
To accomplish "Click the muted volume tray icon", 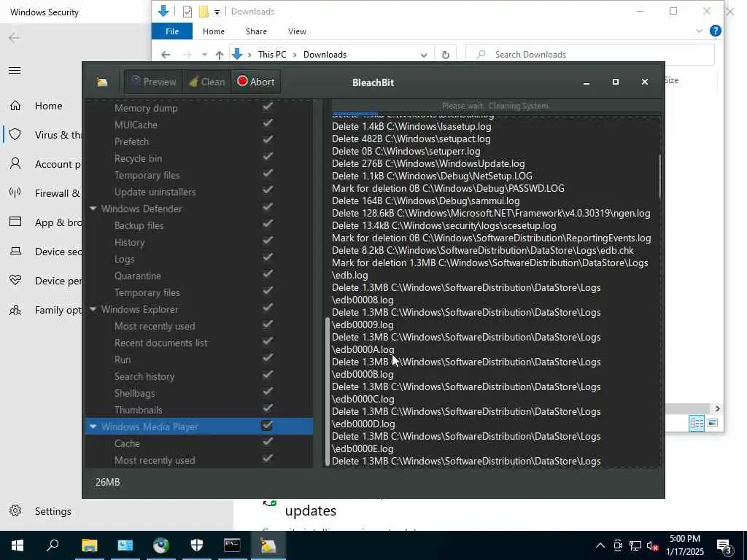I will point(653,545).
